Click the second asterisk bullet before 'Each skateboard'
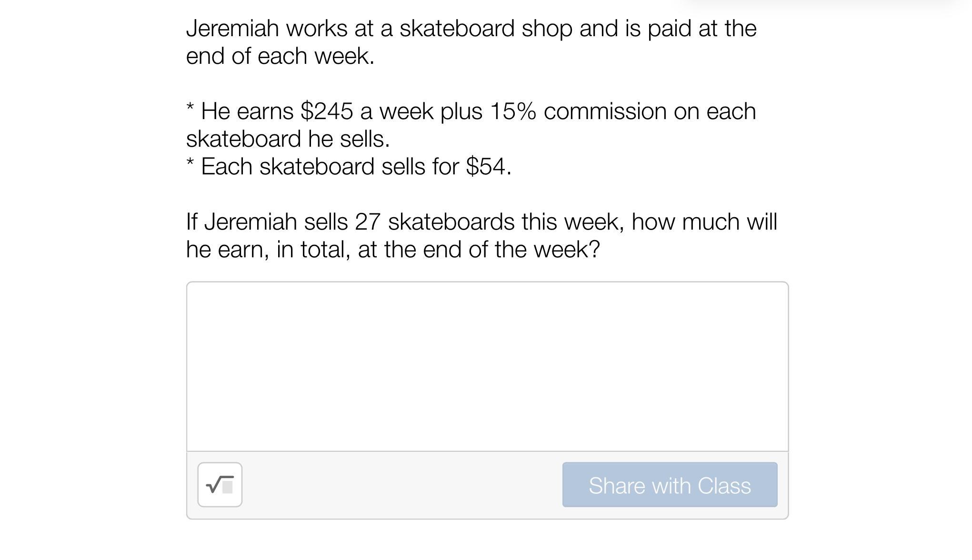 tap(190, 164)
